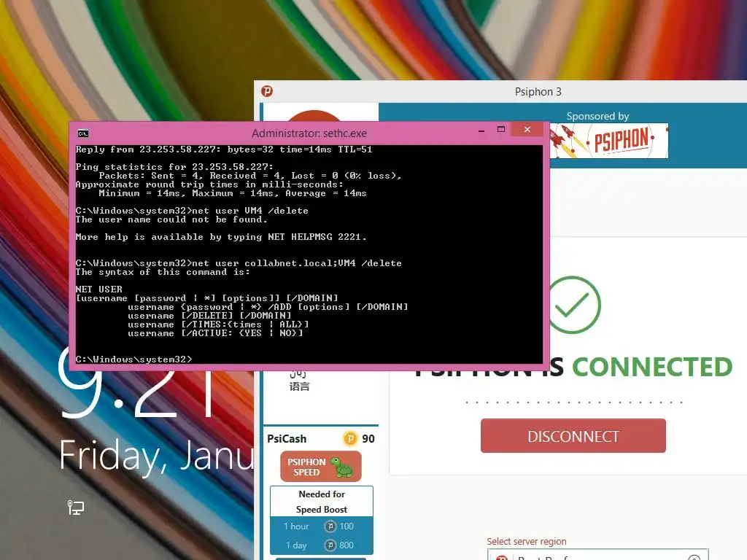
Task: Click the coin icon beside 100
Action: click(x=330, y=526)
